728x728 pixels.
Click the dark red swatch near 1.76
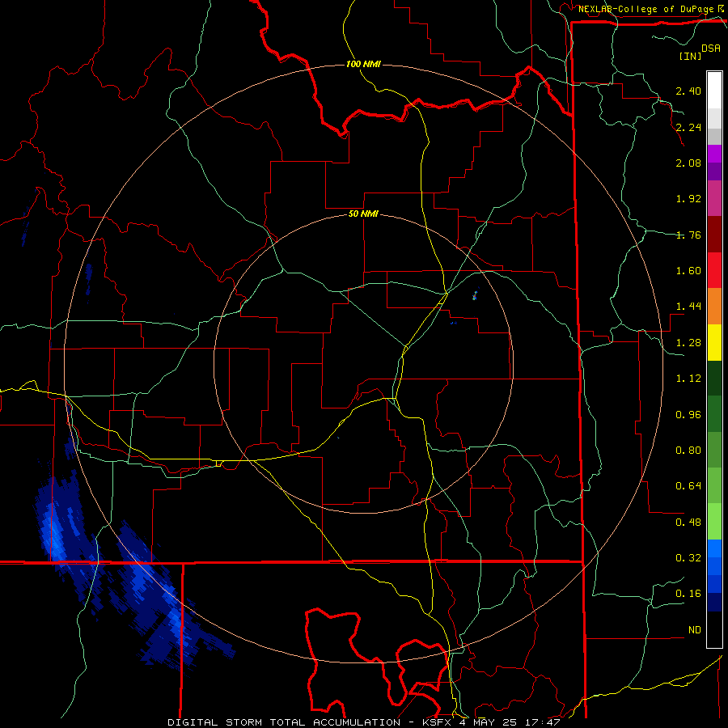tap(714, 234)
